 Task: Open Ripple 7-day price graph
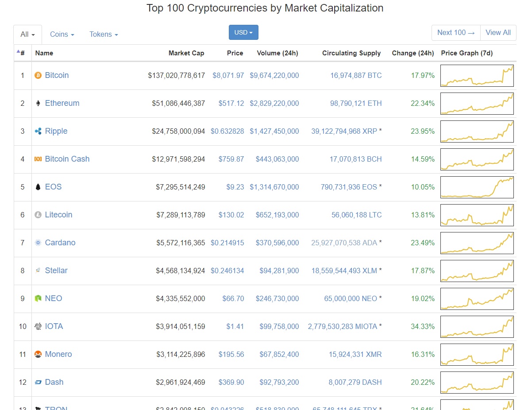click(x=477, y=132)
